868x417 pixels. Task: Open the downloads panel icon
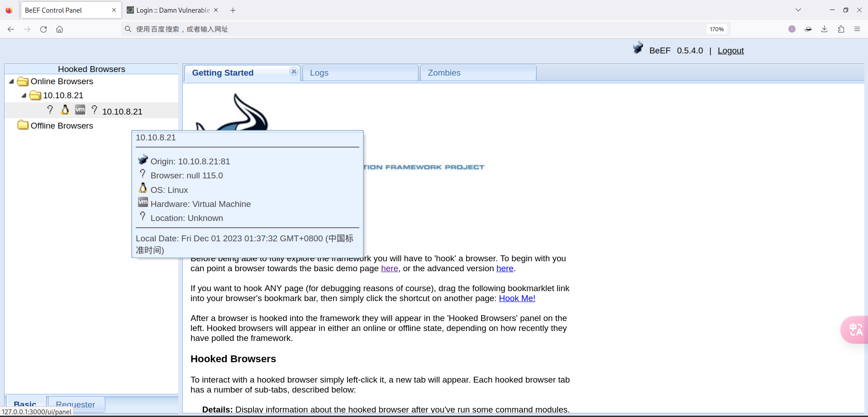point(825,29)
